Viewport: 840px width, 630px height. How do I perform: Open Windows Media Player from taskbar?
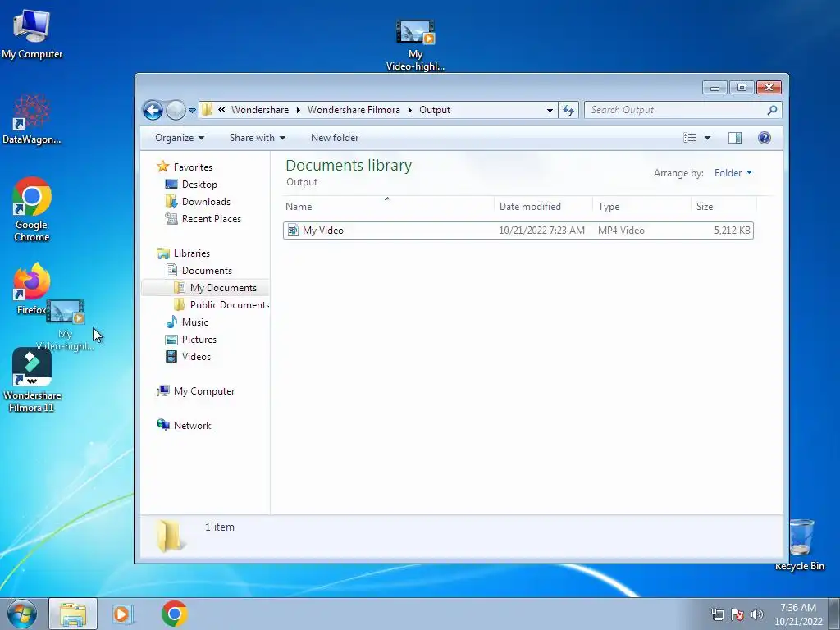pos(122,614)
